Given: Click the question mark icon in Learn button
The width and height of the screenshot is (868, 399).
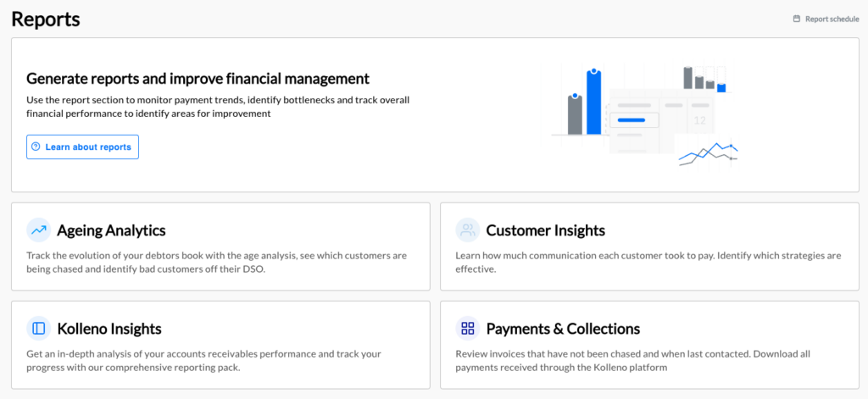Looking at the screenshot, I should pyautogui.click(x=36, y=147).
